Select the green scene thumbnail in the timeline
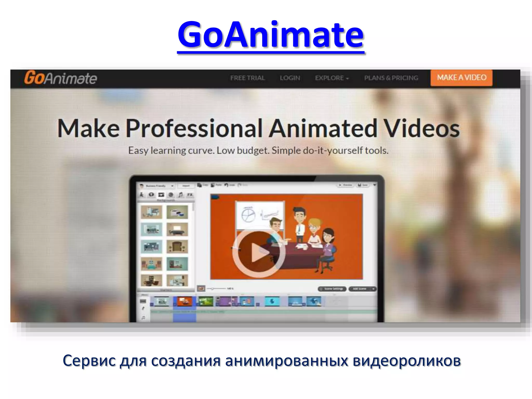 pos(205,301)
